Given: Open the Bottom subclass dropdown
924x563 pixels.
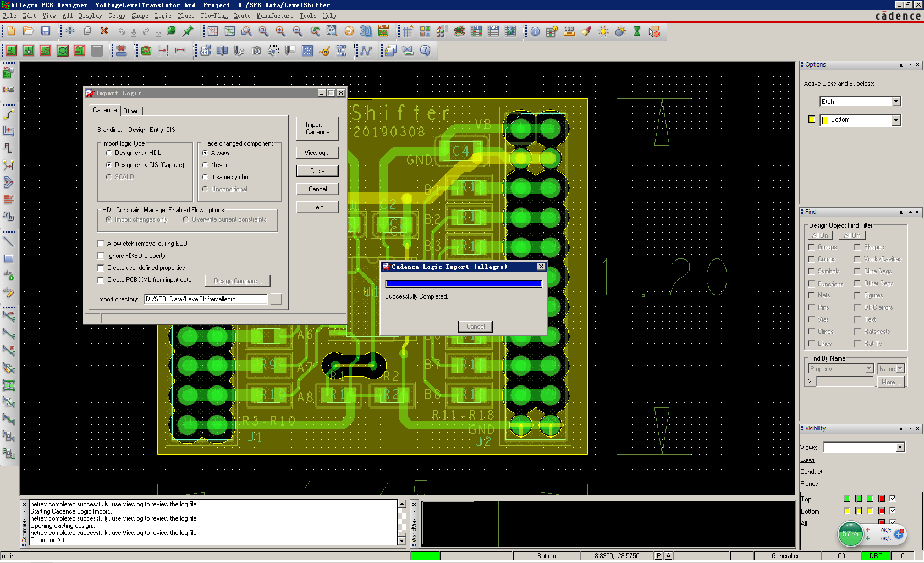Looking at the screenshot, I should 897,120.
